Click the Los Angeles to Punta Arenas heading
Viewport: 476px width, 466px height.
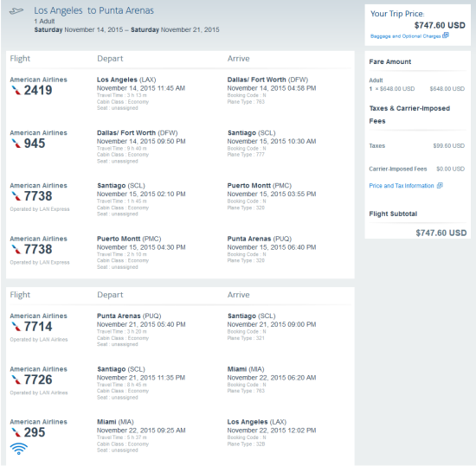93,10
